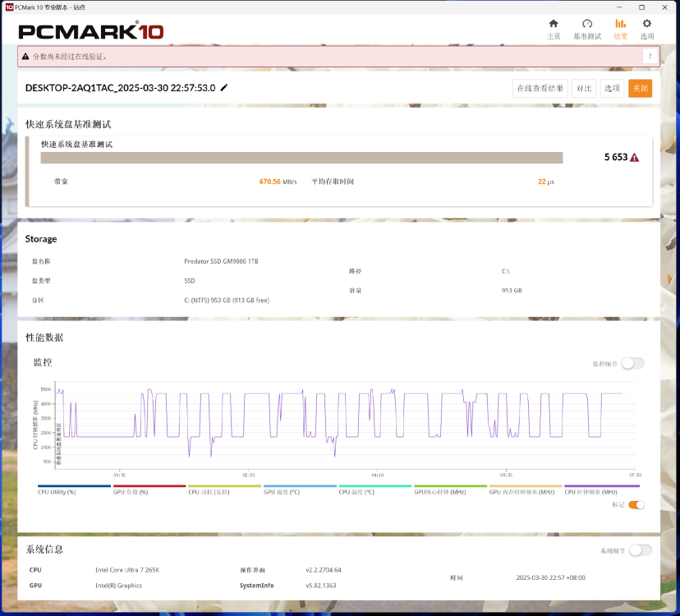Click the benchmark score progress bar

coord(302,158)
